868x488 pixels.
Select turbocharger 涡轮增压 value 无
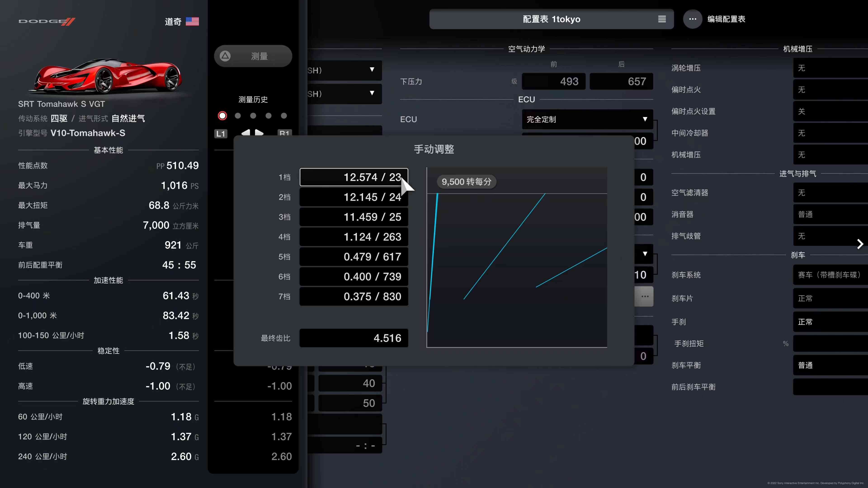pyautogui.click(x=831, y=68)
